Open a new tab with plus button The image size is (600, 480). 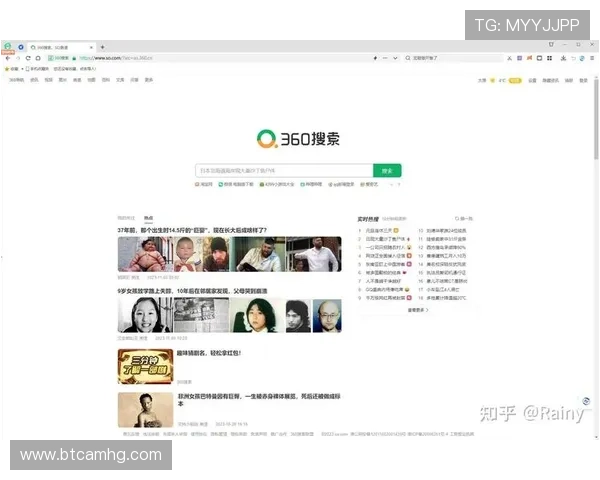tap(103, 47)
